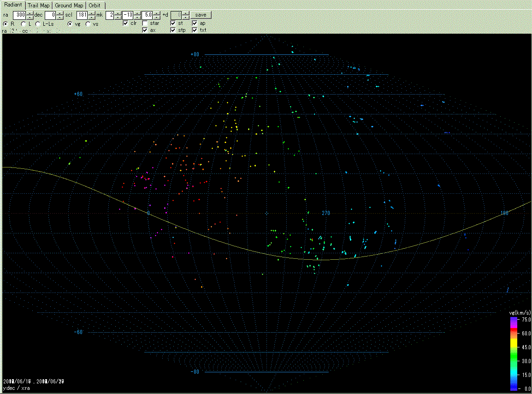
Task: Focus the dec value field
Action: click(50, 15)
